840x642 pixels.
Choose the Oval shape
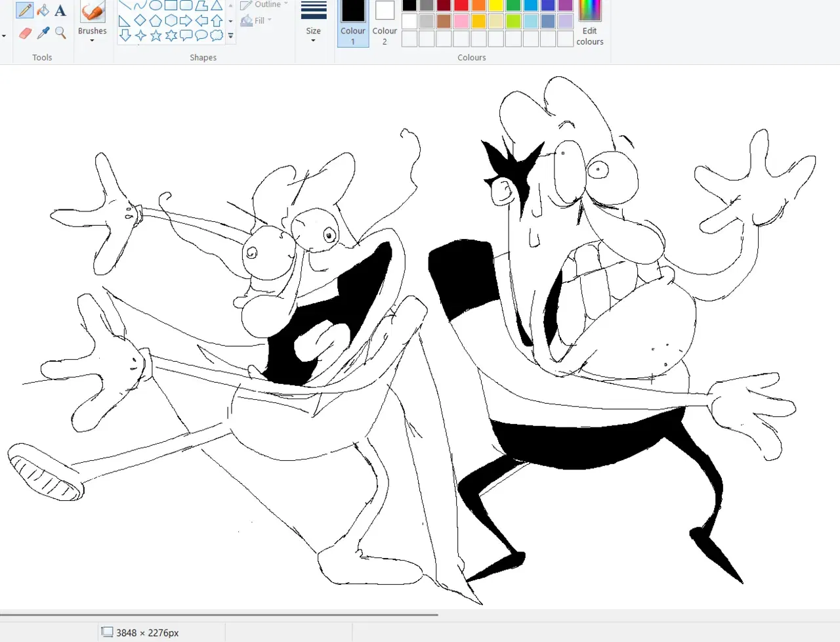[156, 5]
